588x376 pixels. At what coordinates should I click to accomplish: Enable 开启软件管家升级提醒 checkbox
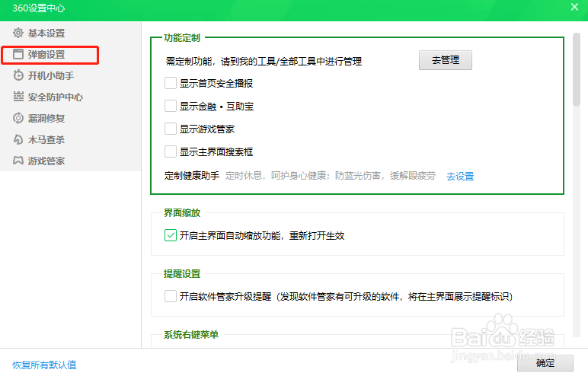tap(171, 296)
